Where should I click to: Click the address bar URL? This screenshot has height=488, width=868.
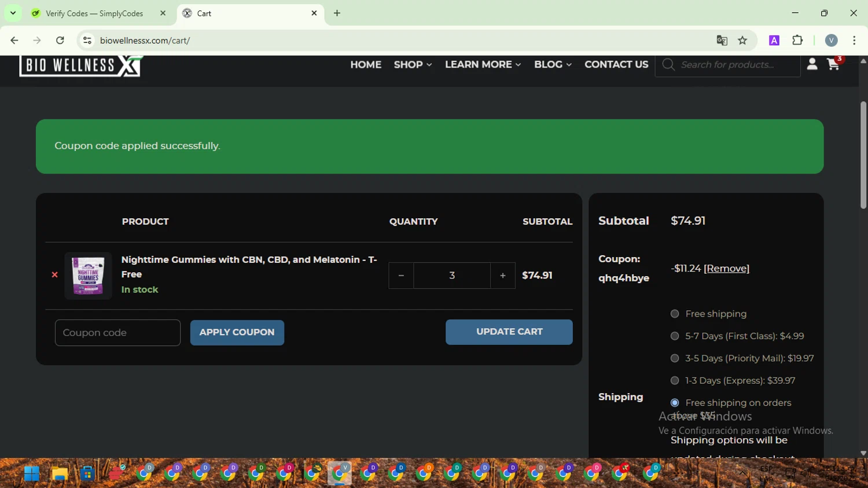point(145,41)
